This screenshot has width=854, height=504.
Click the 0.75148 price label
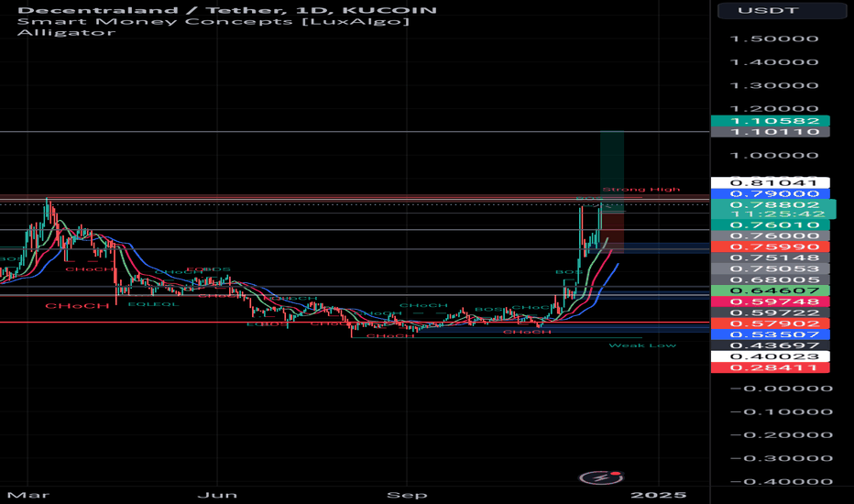(x=770, y=257)
